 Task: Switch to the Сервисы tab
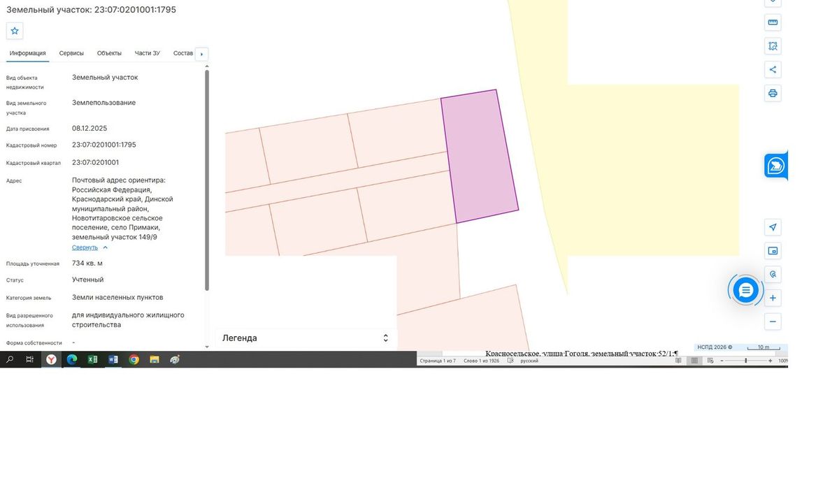click(71, 53)
